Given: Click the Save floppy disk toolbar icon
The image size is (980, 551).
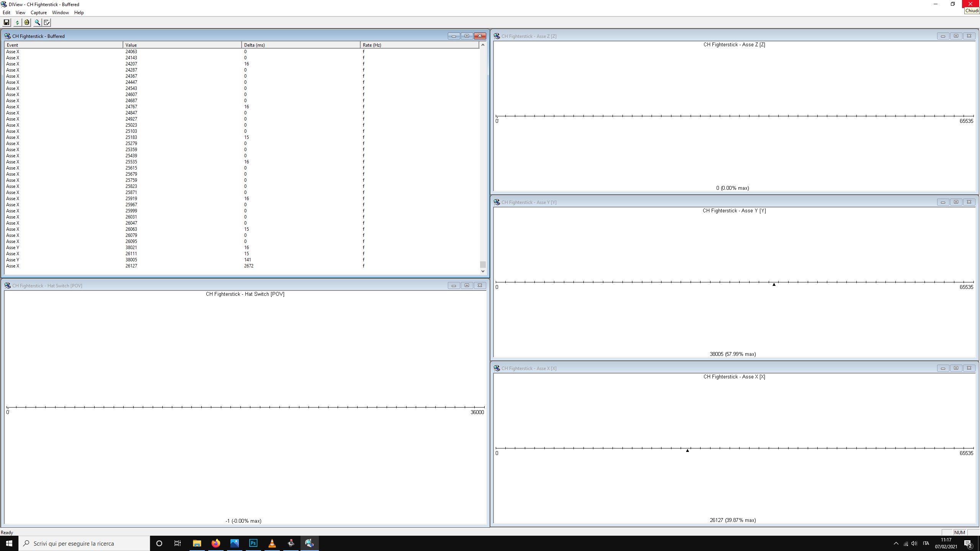Looking at the screenshot, I should (7, 23).
